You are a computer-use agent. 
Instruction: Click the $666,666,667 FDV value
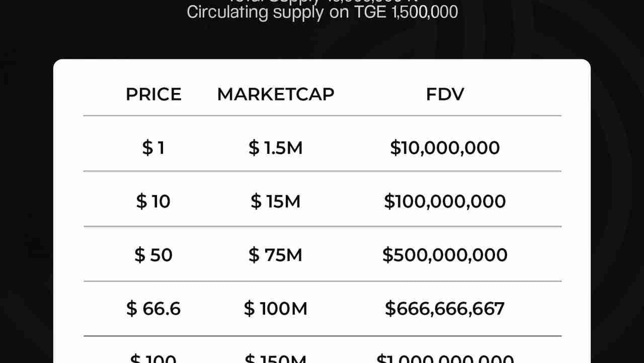click(x=445, y=308)
